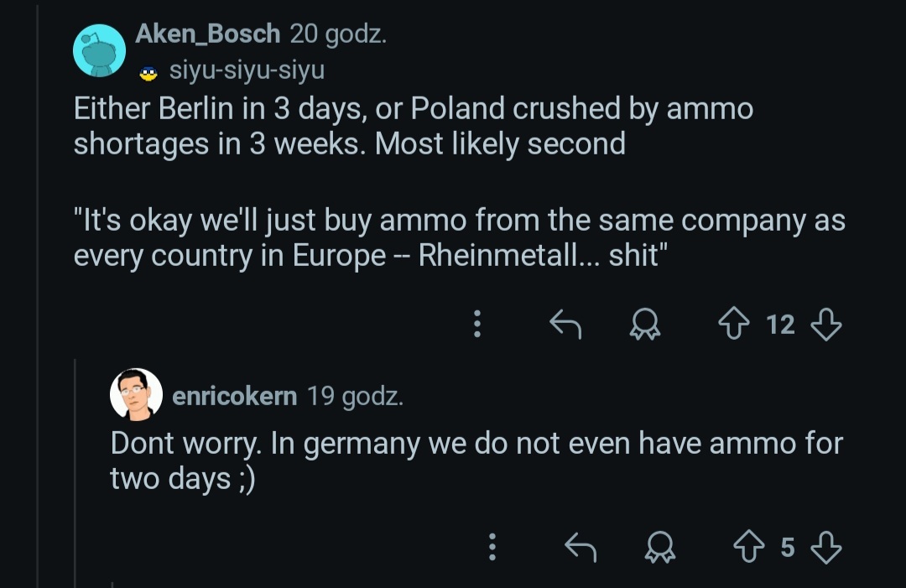The image size is (906, 588).
Task: Open enricokern's user profile link
Action: point(234,395)
